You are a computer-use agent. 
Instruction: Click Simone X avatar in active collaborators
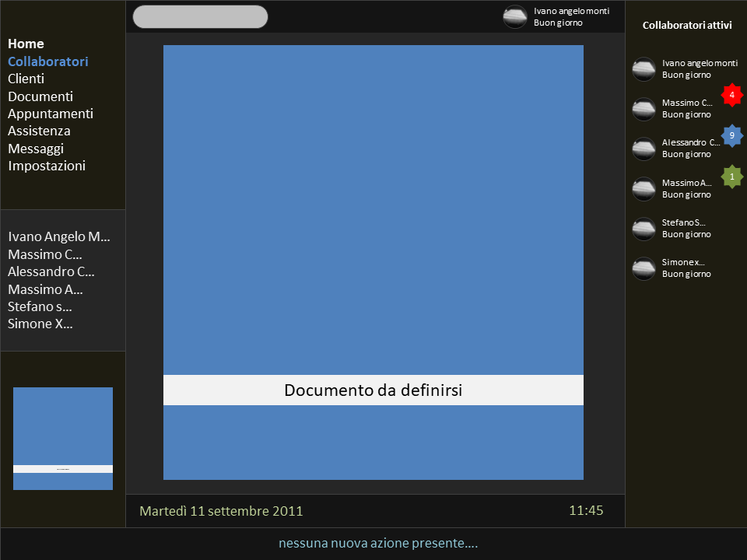pos(644,268)
